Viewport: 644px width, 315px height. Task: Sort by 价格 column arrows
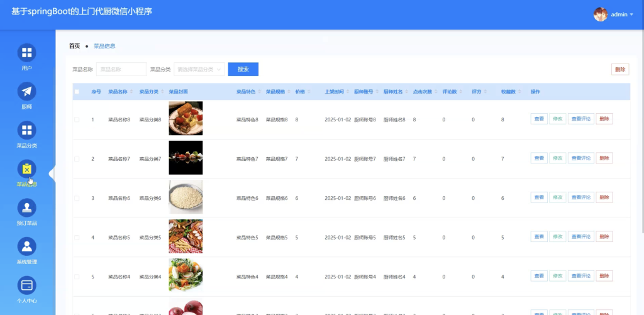[x=309, y=92]
